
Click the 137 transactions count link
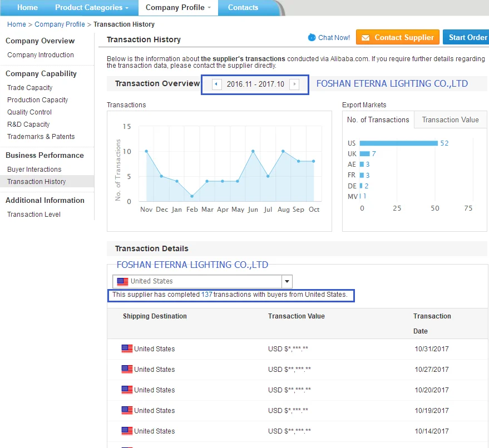coord(206,295)
